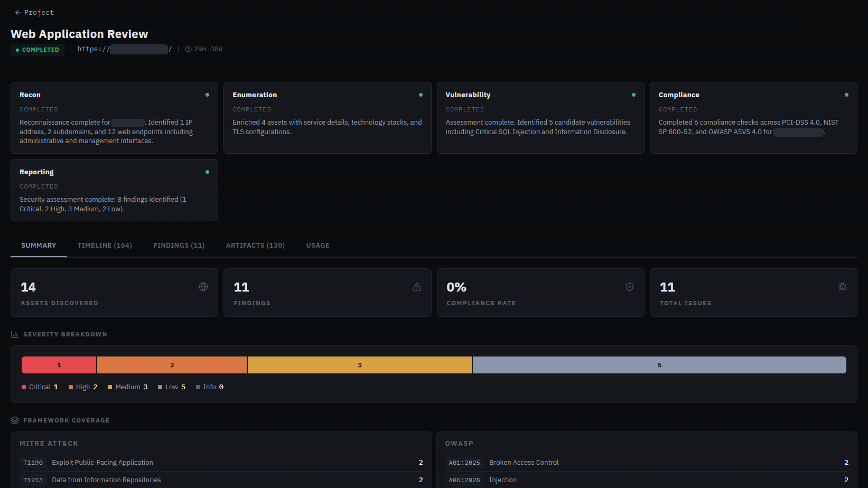Viewport: 868px width, 488px height.
Task: Click the green status dot on Reporting card
Action: click(207, 172)
